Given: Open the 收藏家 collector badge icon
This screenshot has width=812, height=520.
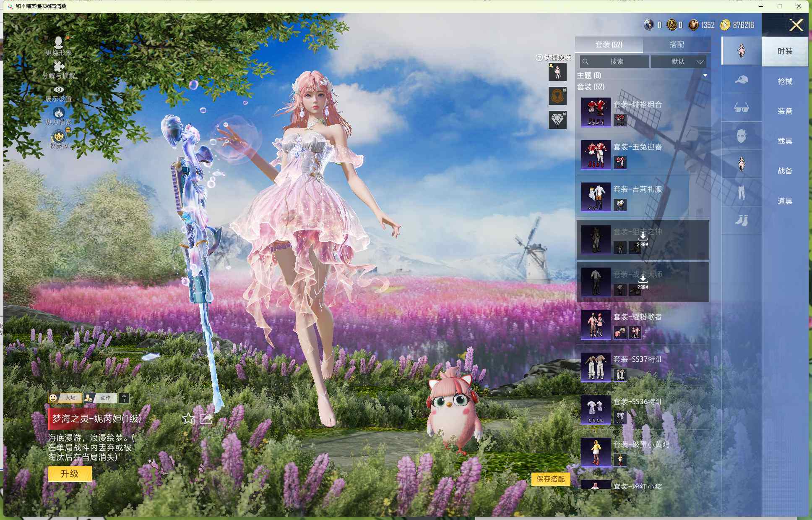Looking at the screenshot, I should [59, 137].
